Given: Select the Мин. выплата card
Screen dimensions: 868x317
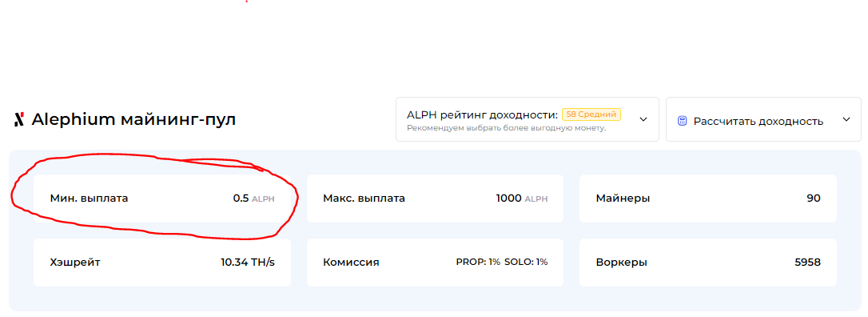Looking at the screenshot, I should [162, 199].
